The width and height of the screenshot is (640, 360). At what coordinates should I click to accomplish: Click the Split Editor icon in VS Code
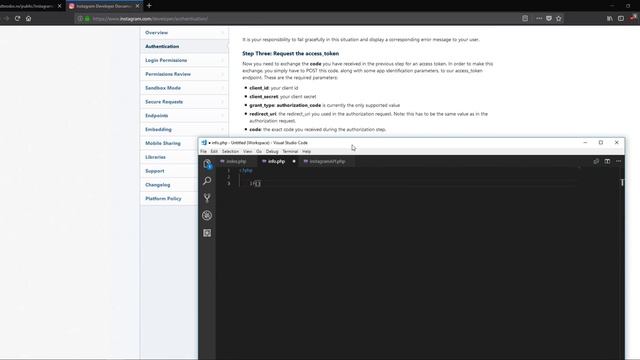[x=607, y=161]
